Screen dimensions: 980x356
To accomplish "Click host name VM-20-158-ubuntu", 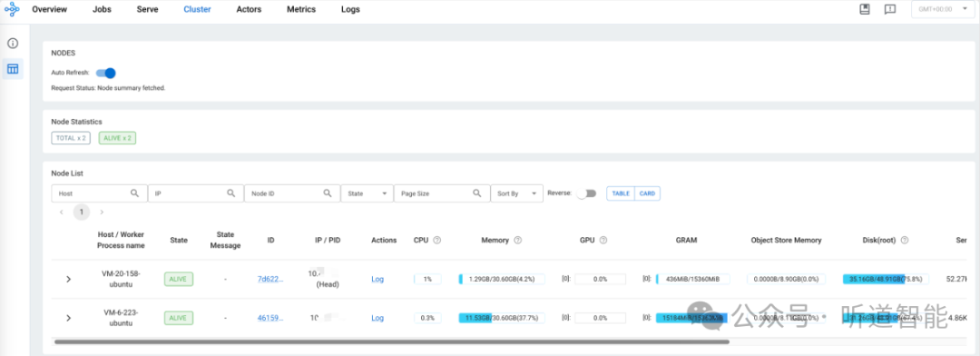I will point(121,279).
